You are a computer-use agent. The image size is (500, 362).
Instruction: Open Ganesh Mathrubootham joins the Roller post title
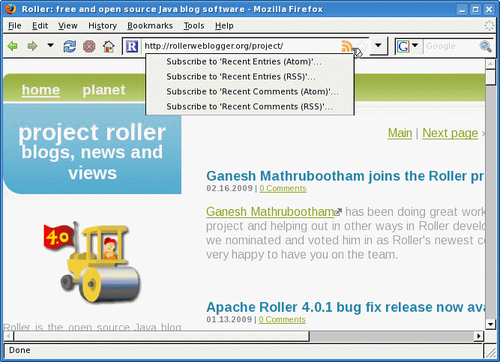pyautogui.click(x=345, y=176)
